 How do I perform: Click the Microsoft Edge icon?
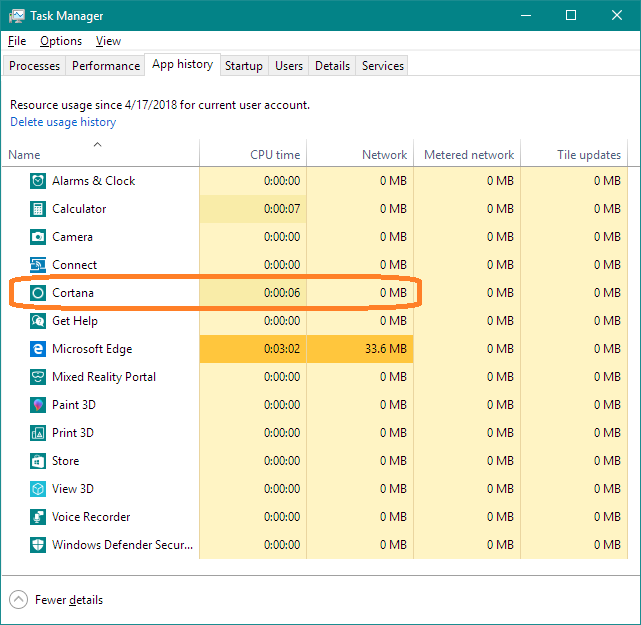point(37,349)
